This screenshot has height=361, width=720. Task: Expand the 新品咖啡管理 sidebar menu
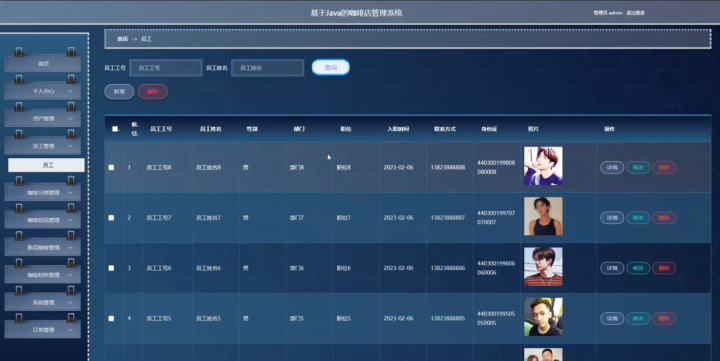coord(43,248)
